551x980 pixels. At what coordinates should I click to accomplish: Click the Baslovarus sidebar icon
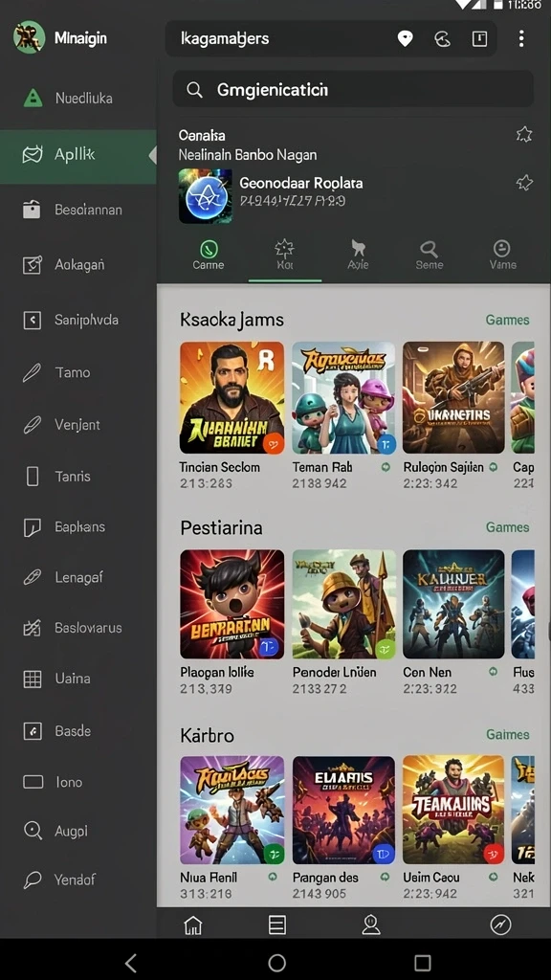32,628
